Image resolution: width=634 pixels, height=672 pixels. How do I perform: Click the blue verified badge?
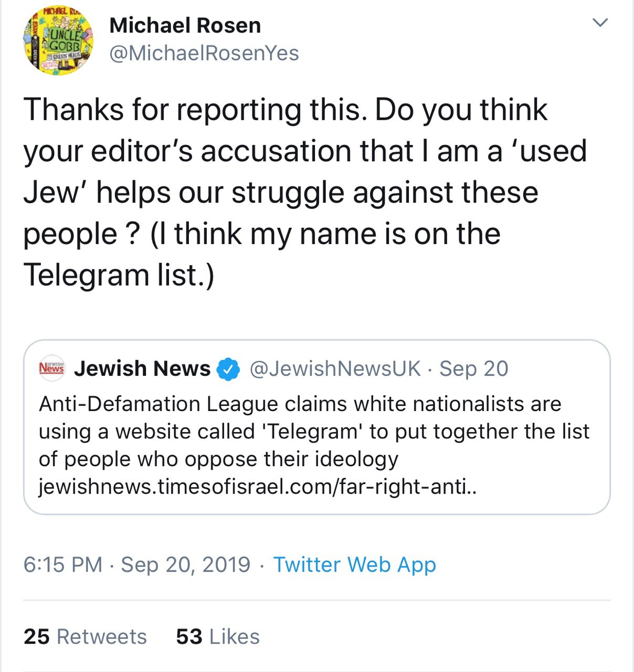click(228, 369)
